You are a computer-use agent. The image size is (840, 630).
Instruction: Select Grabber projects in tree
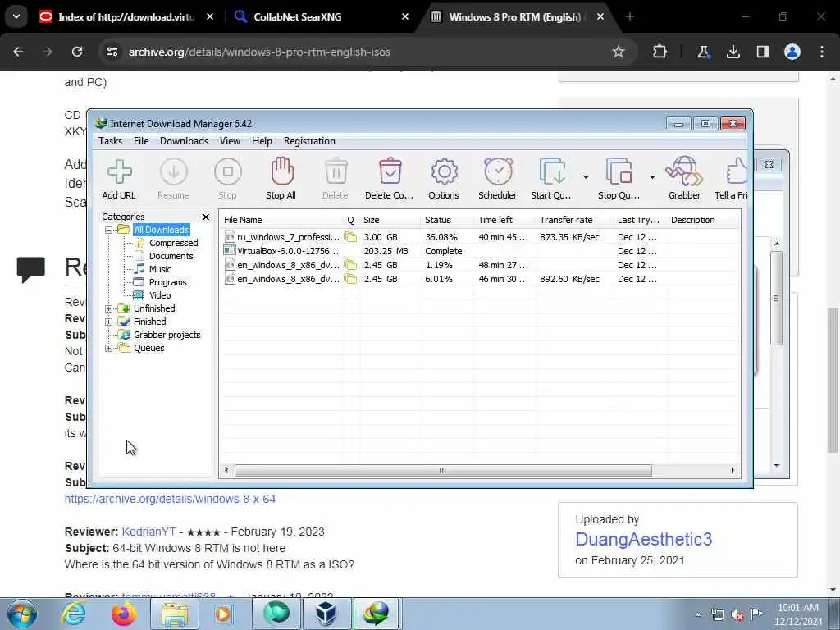(x=167, y=335)
